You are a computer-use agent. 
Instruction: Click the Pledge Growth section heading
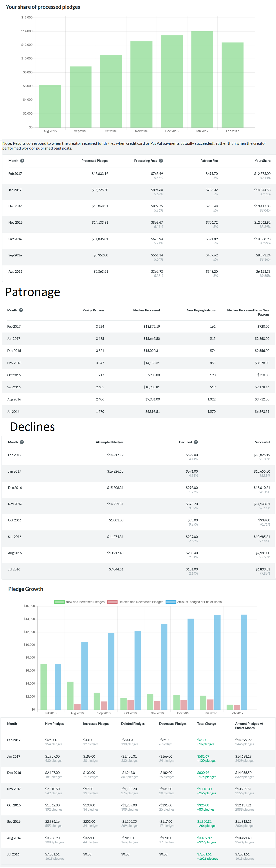(26, 589)
